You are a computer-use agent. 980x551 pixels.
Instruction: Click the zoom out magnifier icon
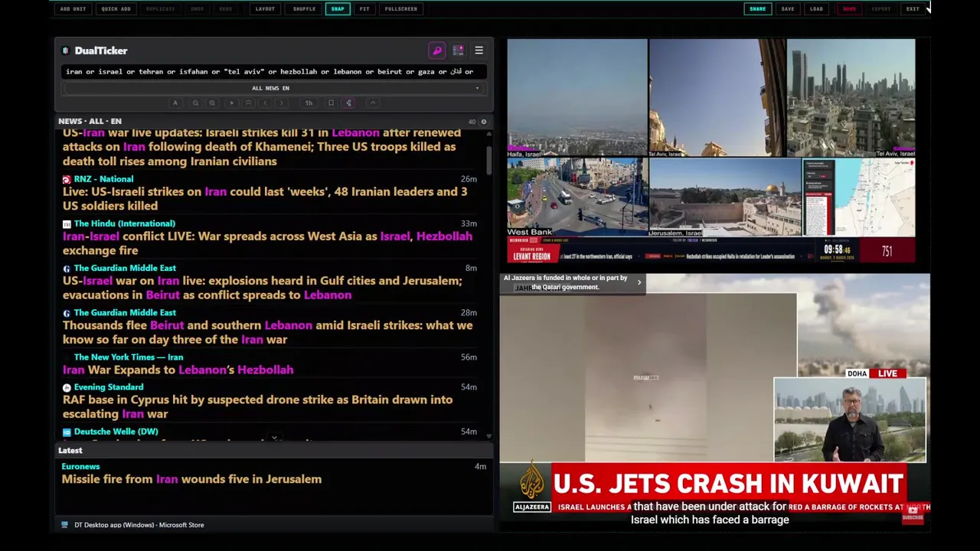coord(195,103)
